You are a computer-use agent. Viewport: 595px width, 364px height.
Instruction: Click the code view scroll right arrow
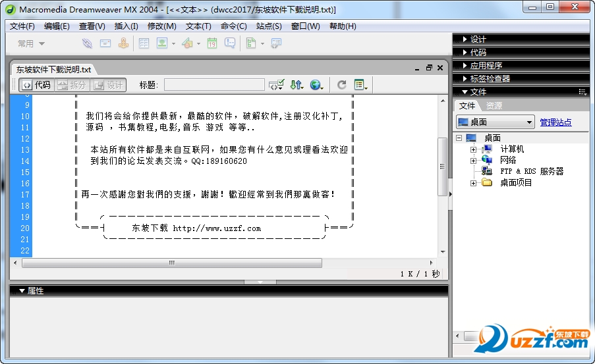431,263
